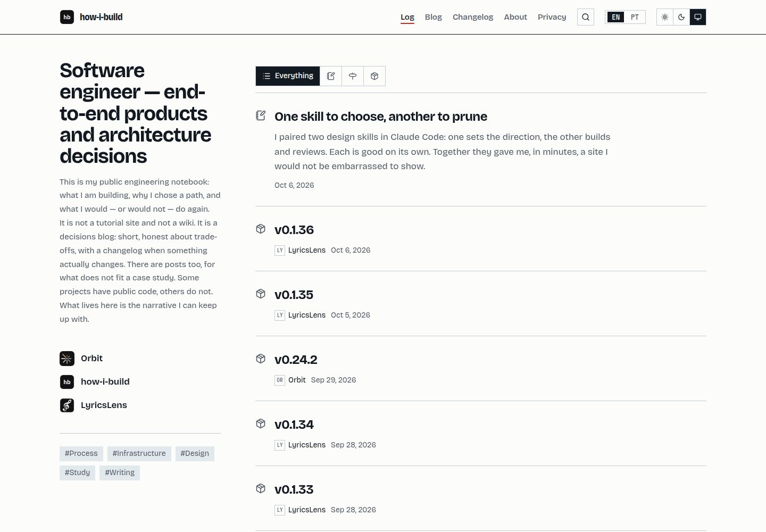Switch to dark theme moon icon
This screenshot has height=532, width=766.
[x=681, y=17]
